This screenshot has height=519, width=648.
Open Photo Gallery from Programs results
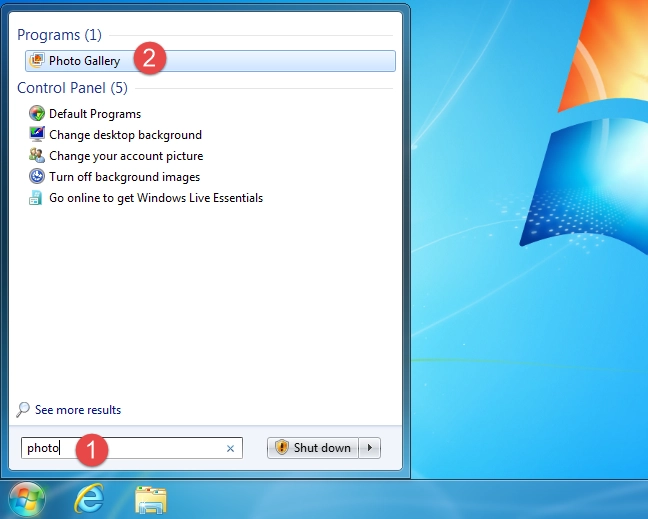coord(210,61)
